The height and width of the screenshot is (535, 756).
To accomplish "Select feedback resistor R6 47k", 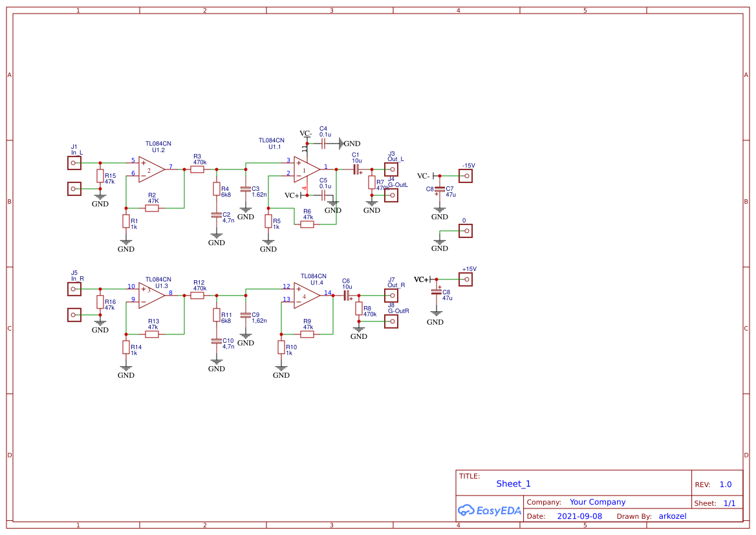I will [307, 224].
